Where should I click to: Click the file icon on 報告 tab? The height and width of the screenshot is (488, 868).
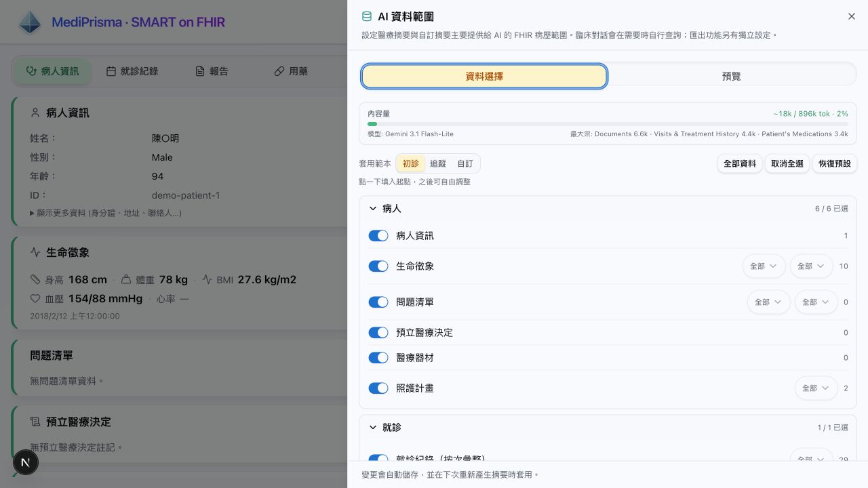pos(200,71)
